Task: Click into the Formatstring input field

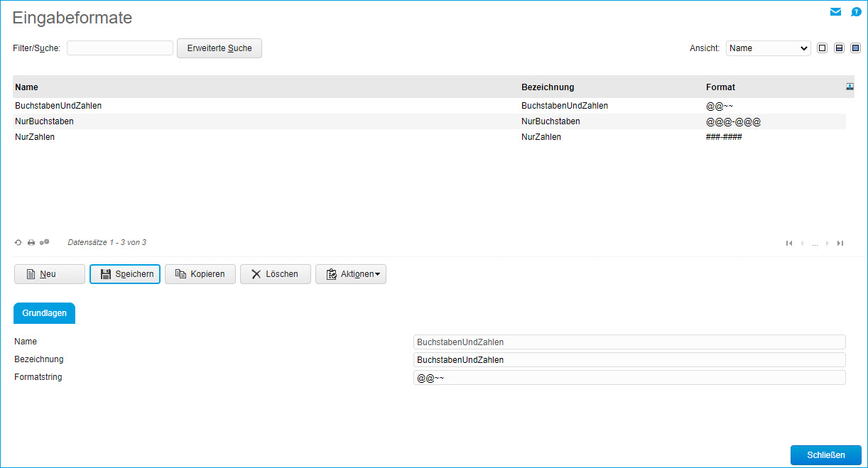Action: (629, 378)
